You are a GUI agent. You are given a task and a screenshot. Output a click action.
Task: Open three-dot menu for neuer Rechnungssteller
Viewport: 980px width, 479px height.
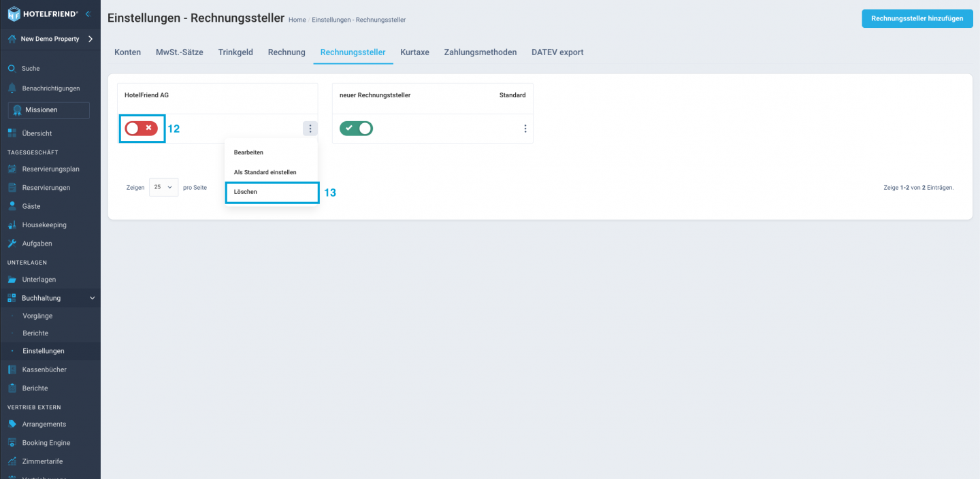pos(525,128)
